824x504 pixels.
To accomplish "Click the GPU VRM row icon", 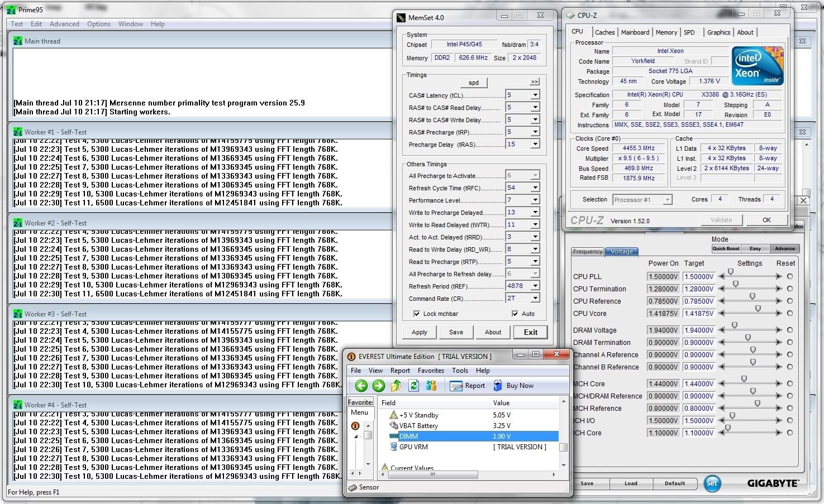I will click(394, 447).
